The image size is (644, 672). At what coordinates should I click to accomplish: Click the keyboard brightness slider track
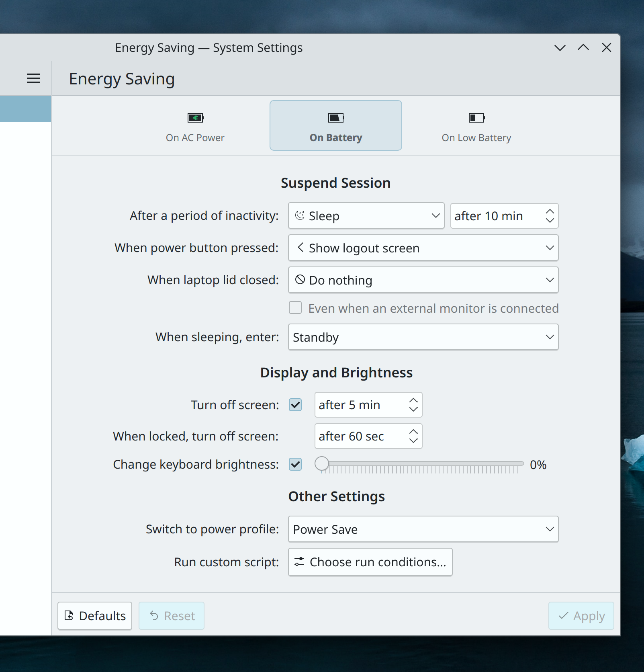click(x=422, y=464)
